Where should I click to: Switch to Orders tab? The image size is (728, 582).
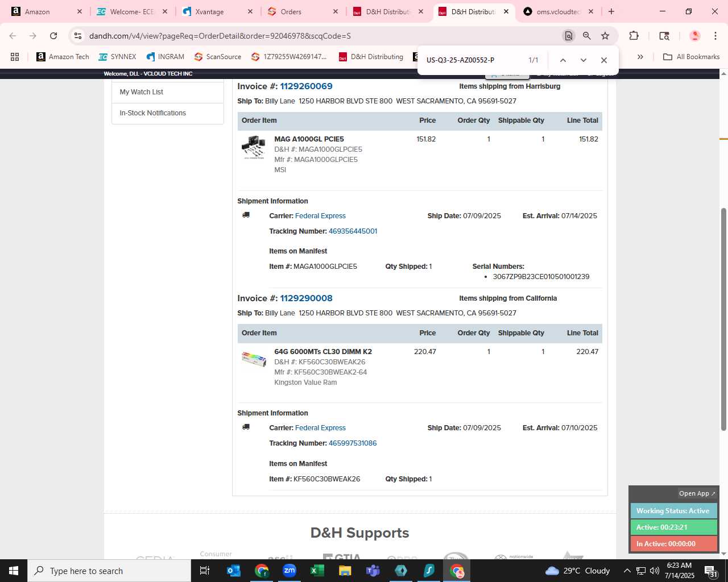(303, 11)
